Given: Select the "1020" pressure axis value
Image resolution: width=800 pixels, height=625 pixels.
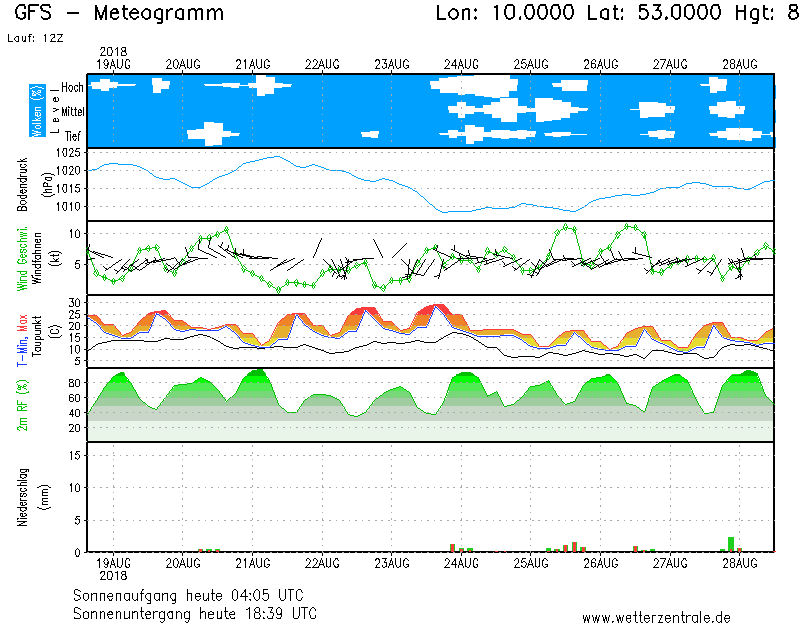Looking at the screenshot, I should click(69, 170).
